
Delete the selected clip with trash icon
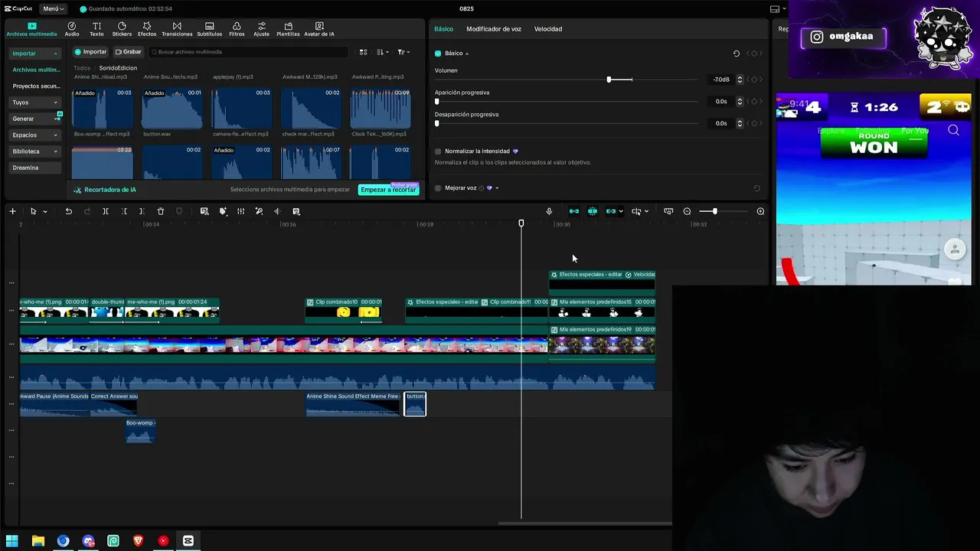[x=161, y=211]
